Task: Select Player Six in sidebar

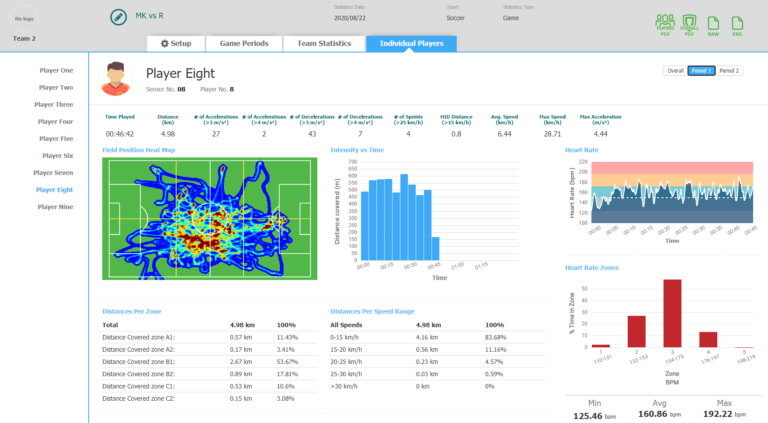Action: (x=57, y=156)
